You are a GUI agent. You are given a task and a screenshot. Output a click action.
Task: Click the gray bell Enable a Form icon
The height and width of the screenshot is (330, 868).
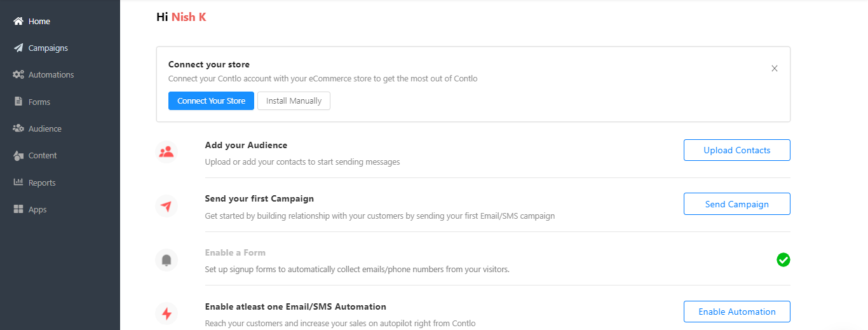(166, 260)
